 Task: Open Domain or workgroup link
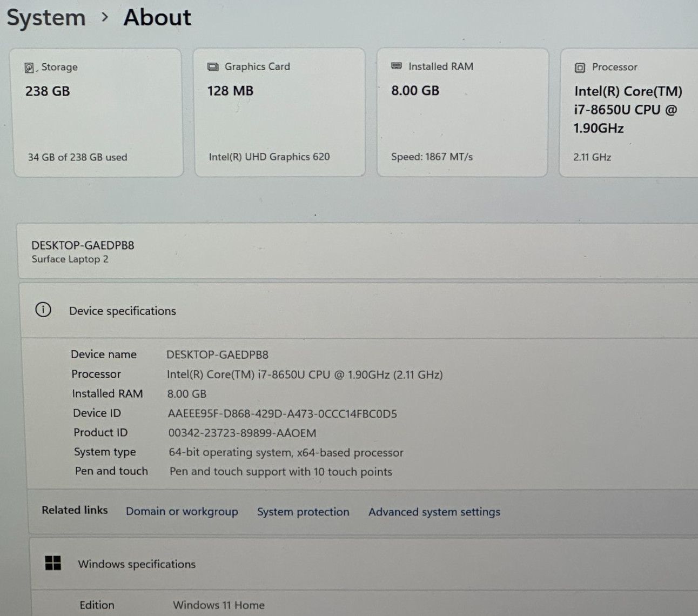(x=182, y=511)
